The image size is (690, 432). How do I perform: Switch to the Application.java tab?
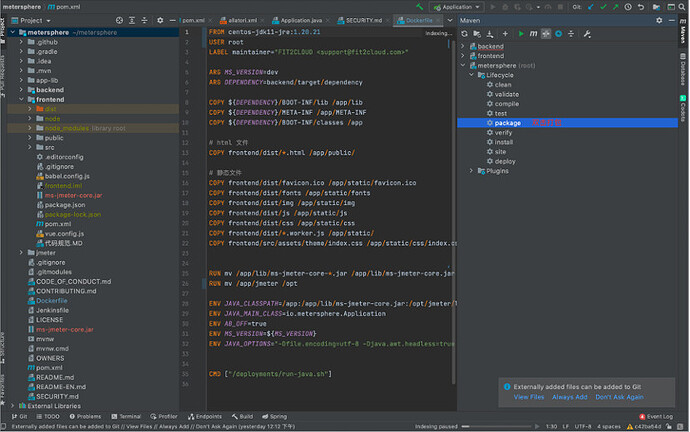(x=301, y=20)
